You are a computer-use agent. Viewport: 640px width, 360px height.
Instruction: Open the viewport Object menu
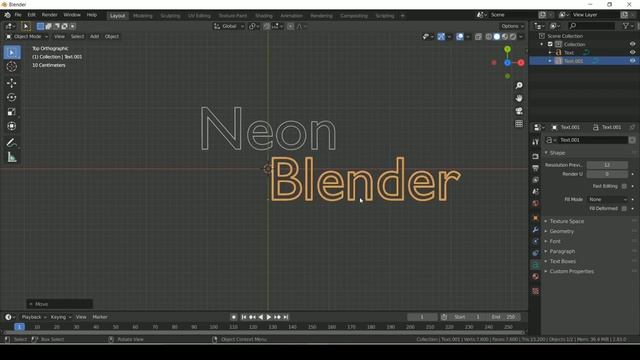(111, 37)
